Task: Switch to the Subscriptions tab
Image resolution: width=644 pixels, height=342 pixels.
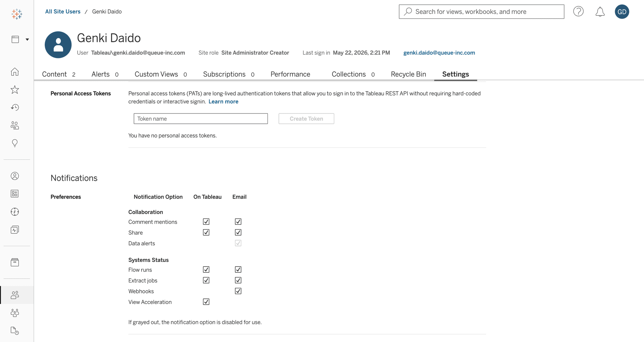Action: tap(229, 74)
